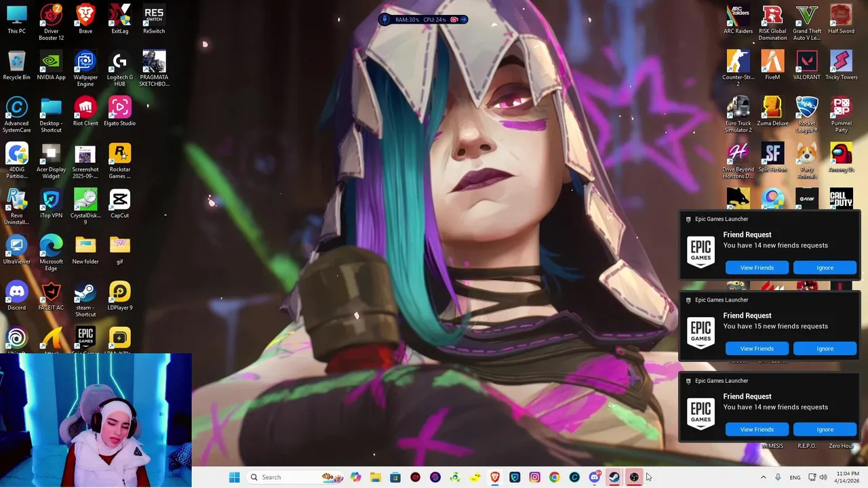Image resolution: width=868 pixels, height=488 pixels.
Task: Open the Desktop - Shortcut folder
Action: (x=51, y=115)
